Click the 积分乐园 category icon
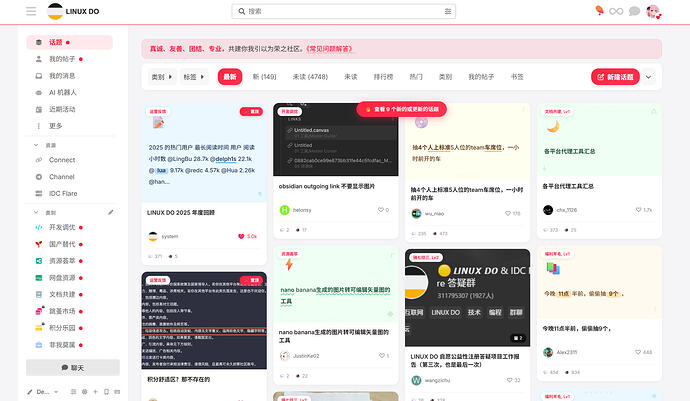 pos(39,327)
